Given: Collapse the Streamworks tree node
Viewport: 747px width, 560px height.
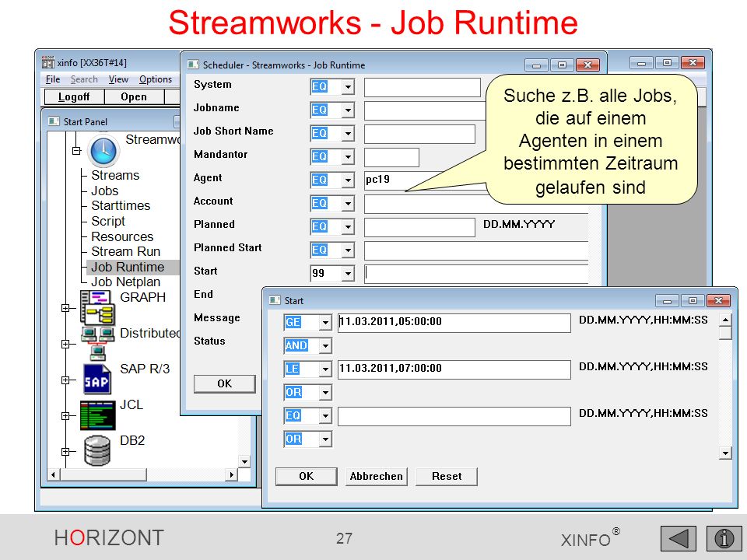Looking at the screenshot, I should coord(76,150).
